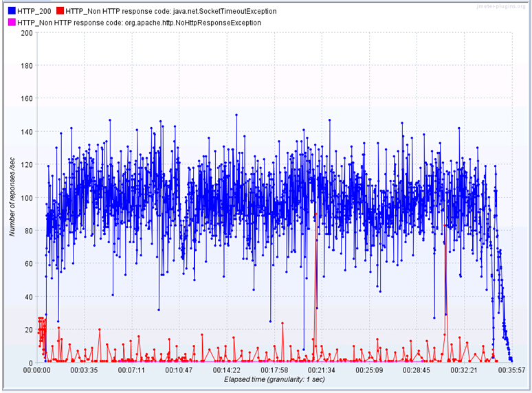Click the y-axis value 120
The image size is (532, 393).
(27, 165)
